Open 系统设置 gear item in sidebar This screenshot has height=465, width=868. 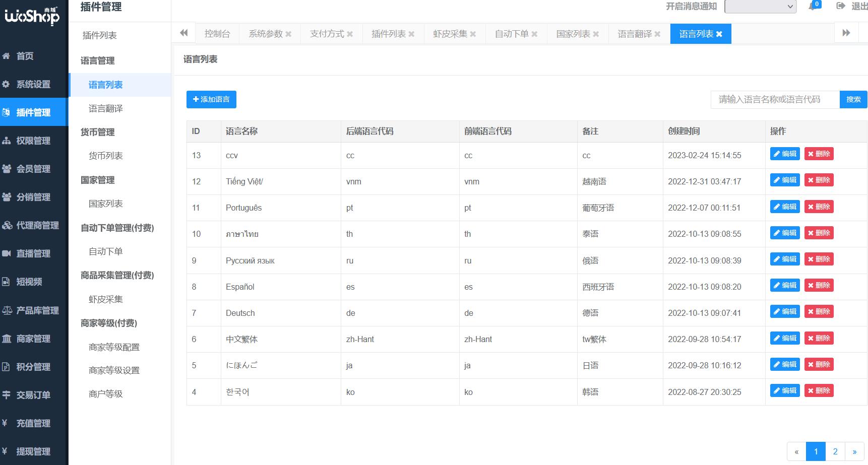tap(33, 84)
